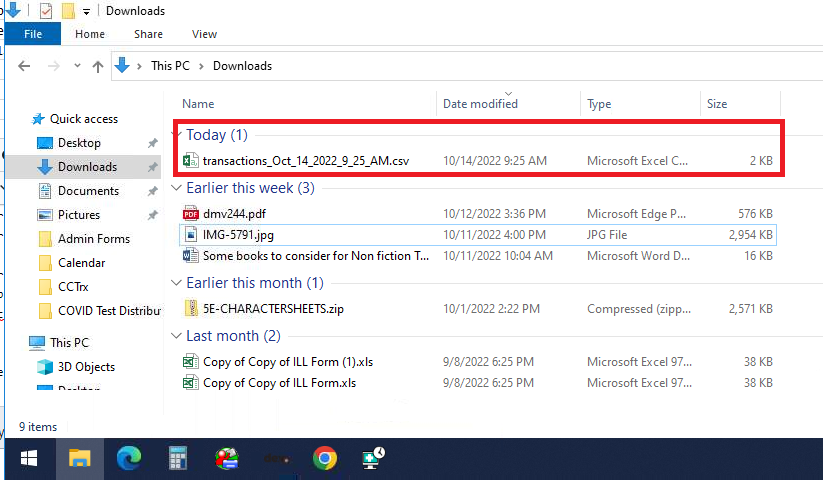823x480 pixels.
Task: Open the Windows Start menu
Action: click(x=29, y=459)
